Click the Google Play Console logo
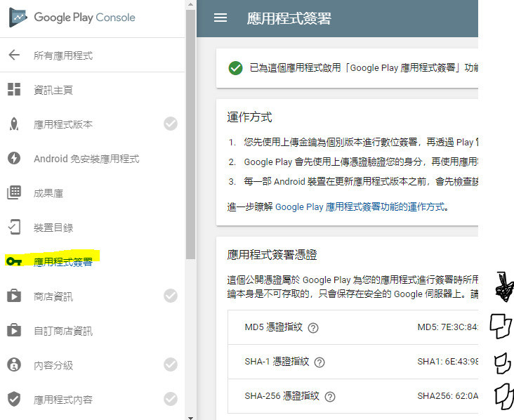 [x=18, y=18]
